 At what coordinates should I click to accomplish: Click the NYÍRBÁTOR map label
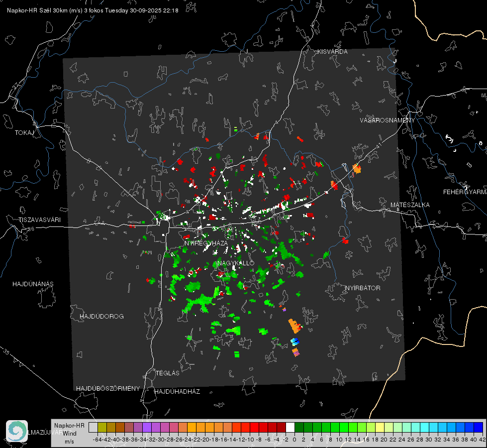(x=363, y=288)
